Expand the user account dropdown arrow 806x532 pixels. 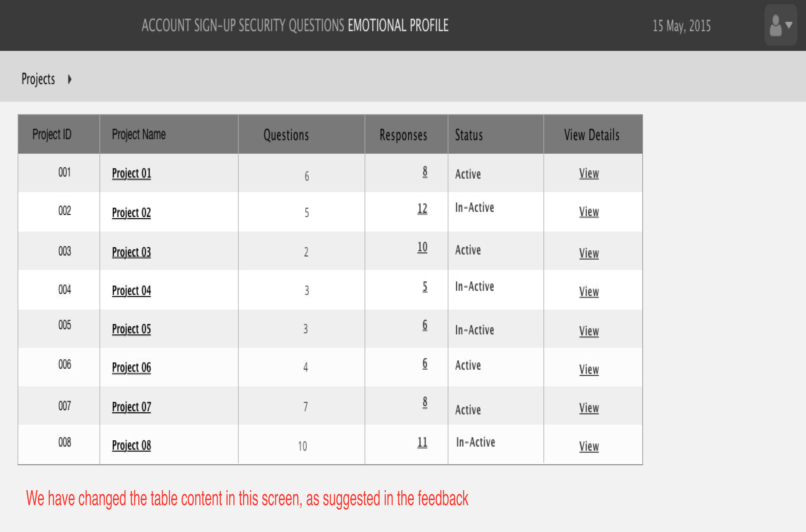pyautogui.click(x=789, y=25)
